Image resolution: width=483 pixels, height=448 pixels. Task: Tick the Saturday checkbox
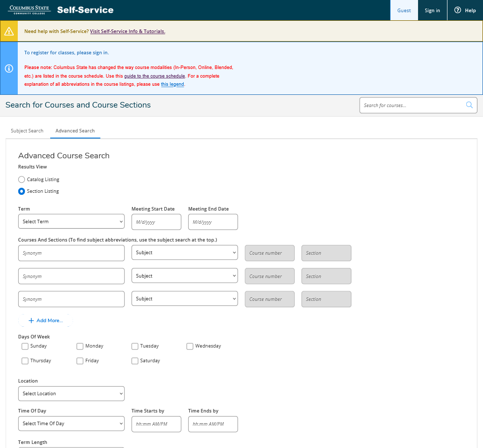[135, 361]
